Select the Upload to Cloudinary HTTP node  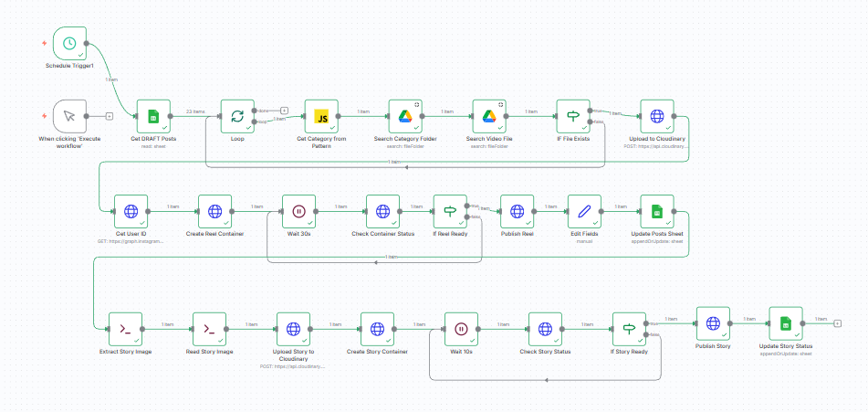click(x=657, y=116)
